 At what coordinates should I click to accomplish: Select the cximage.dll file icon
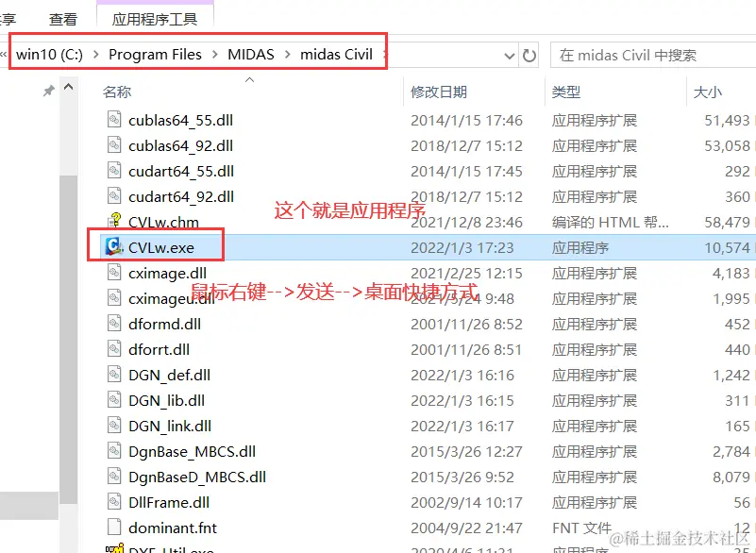coord(114,273)
